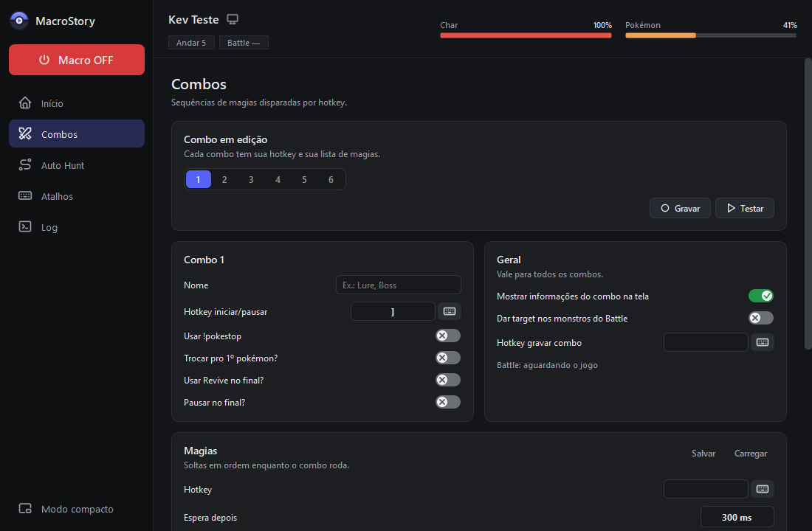Click the Andar 5 badge
This screenshot has height=531, width=812.
click(191, 43)
